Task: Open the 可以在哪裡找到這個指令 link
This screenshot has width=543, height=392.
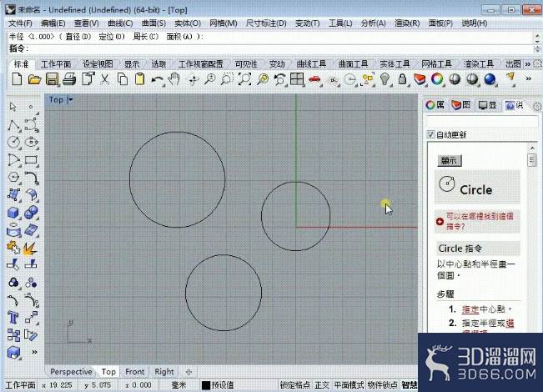Action: 480,221
